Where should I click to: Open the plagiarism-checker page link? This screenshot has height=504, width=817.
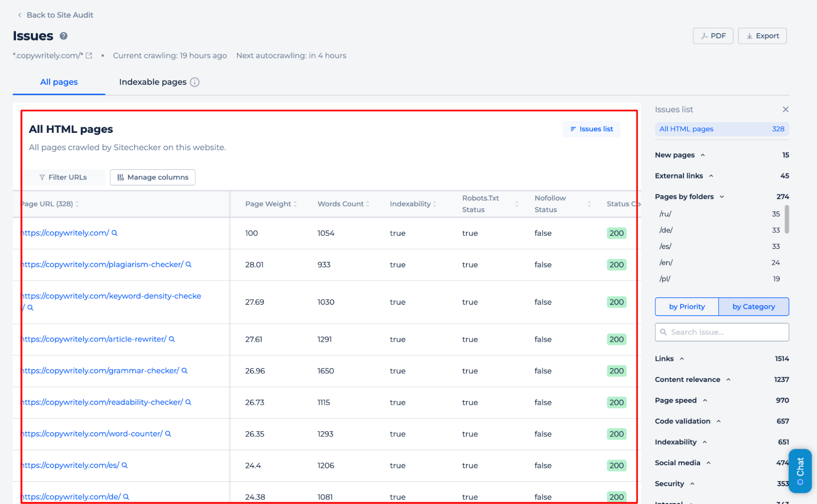coord(103,264)
